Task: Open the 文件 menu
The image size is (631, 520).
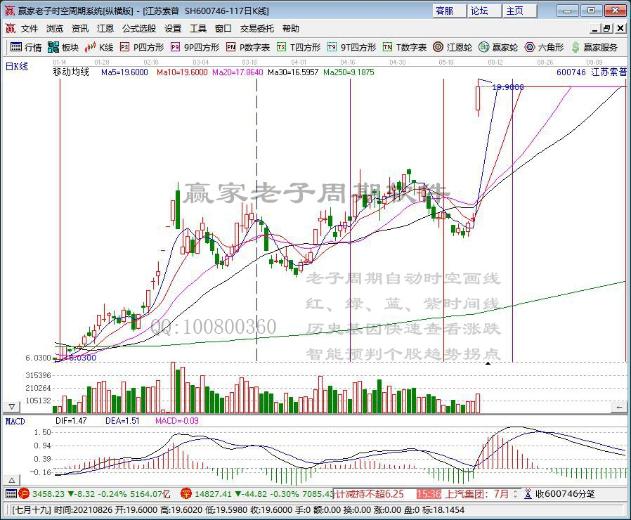Action: 29,28
